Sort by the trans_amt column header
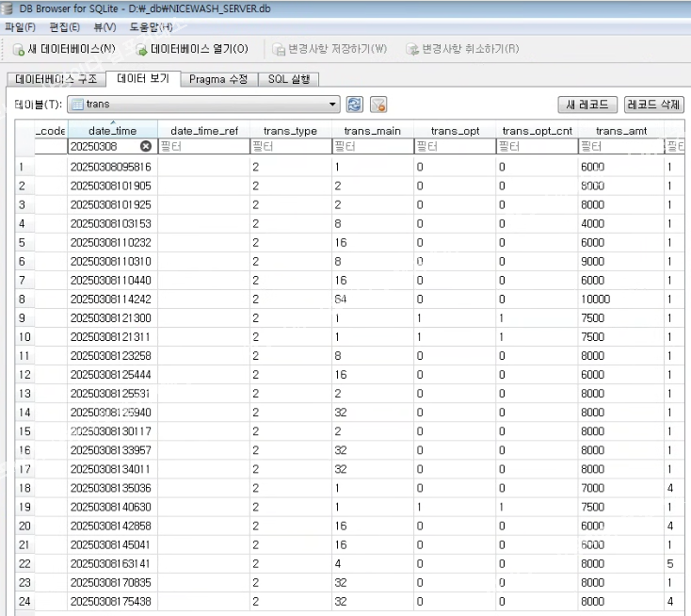This screenshot has height=616, width=691. 620,131
